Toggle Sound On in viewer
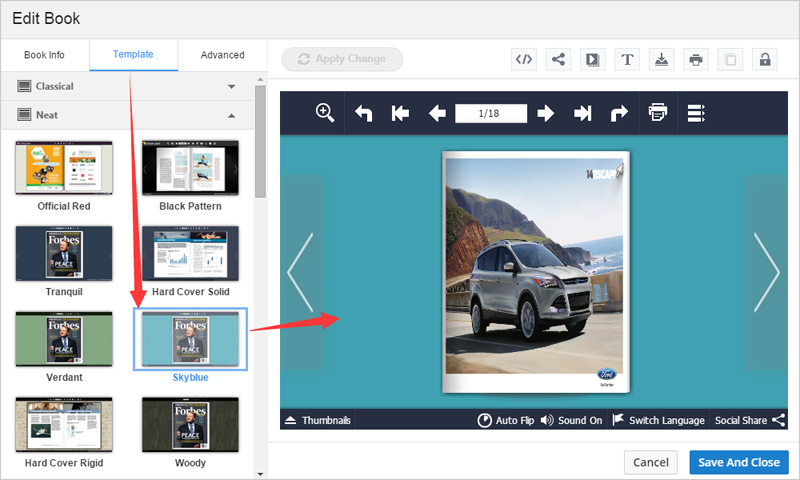Viewport: 800px width, 480px height. tap(571, 420)
